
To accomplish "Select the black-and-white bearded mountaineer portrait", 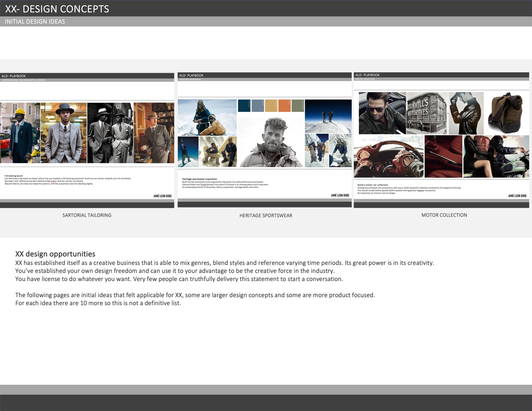I will click(x=271, y=142).
